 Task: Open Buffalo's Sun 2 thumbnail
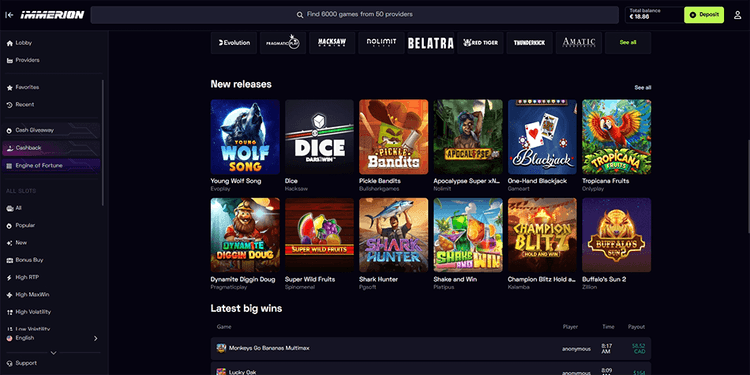point(617,235)
